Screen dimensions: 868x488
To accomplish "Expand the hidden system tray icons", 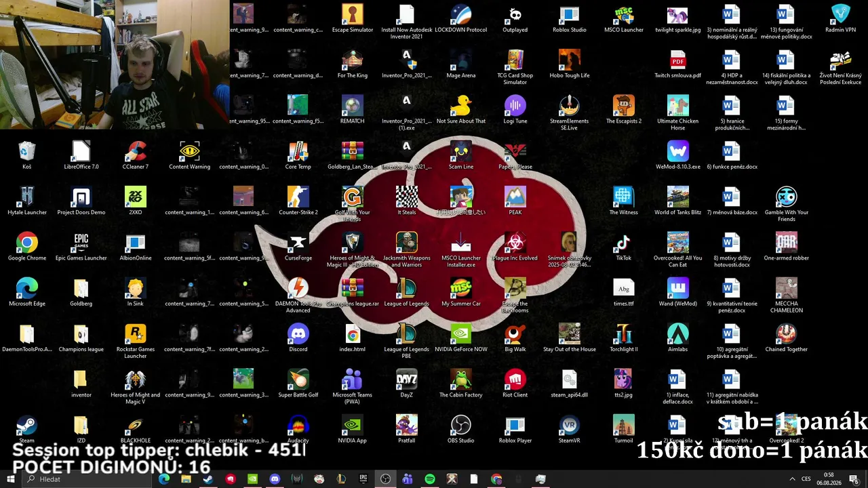I will point(792,479).
